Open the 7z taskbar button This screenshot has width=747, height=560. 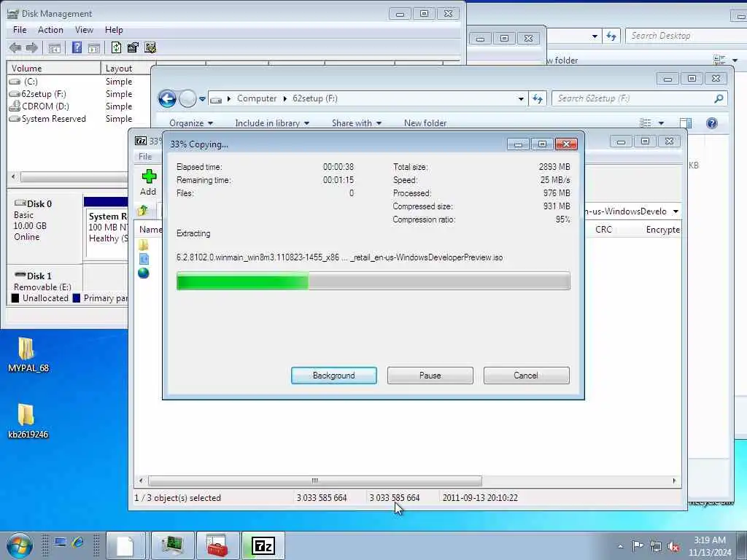click(x=263, y=545)
